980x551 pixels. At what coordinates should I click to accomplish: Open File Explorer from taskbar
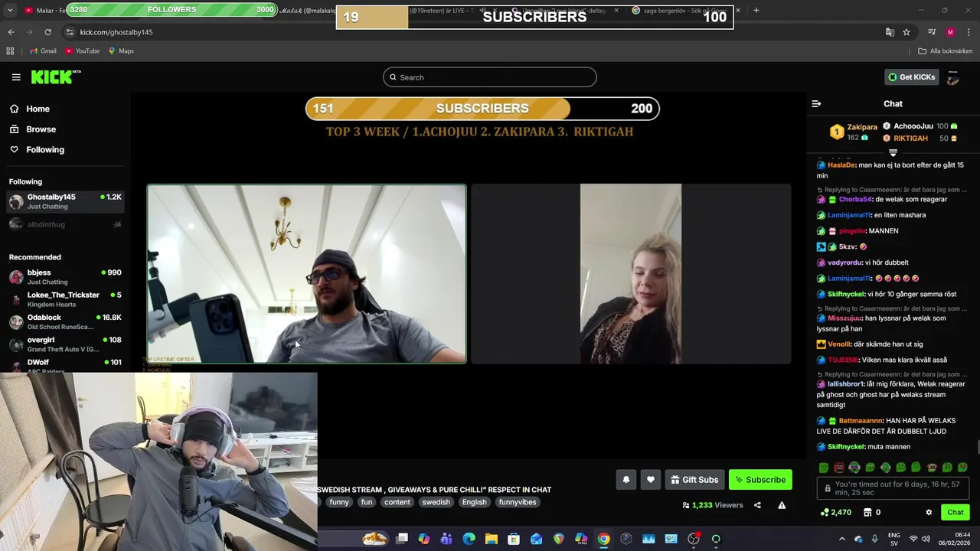(492, 539)
